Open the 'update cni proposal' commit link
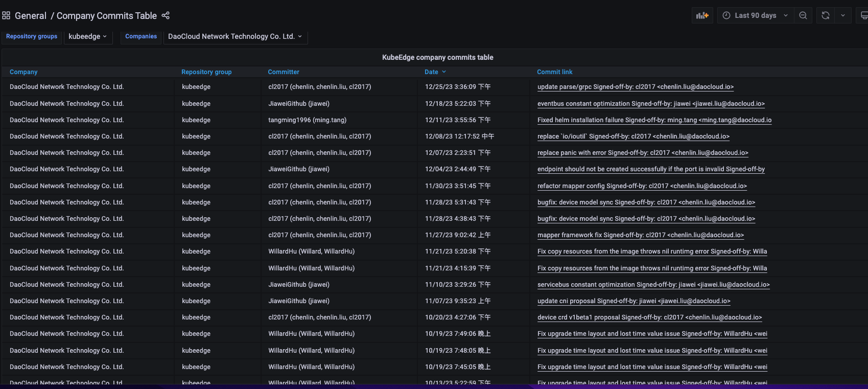 [x=634, y=301]
